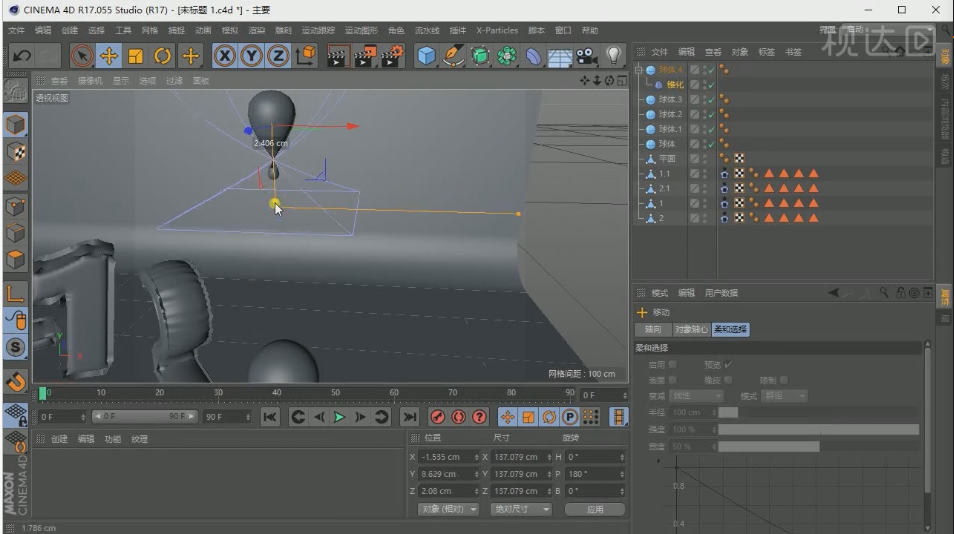954x534 pixels.
Task: Open the viewport 摄像机 menu
Action: [90, 80]
